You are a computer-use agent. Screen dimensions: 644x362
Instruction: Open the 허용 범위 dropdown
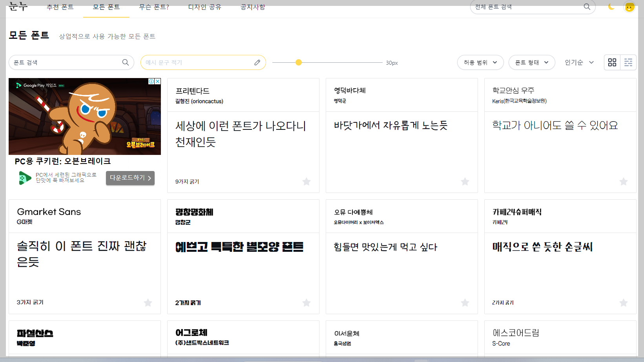[480, 62]
